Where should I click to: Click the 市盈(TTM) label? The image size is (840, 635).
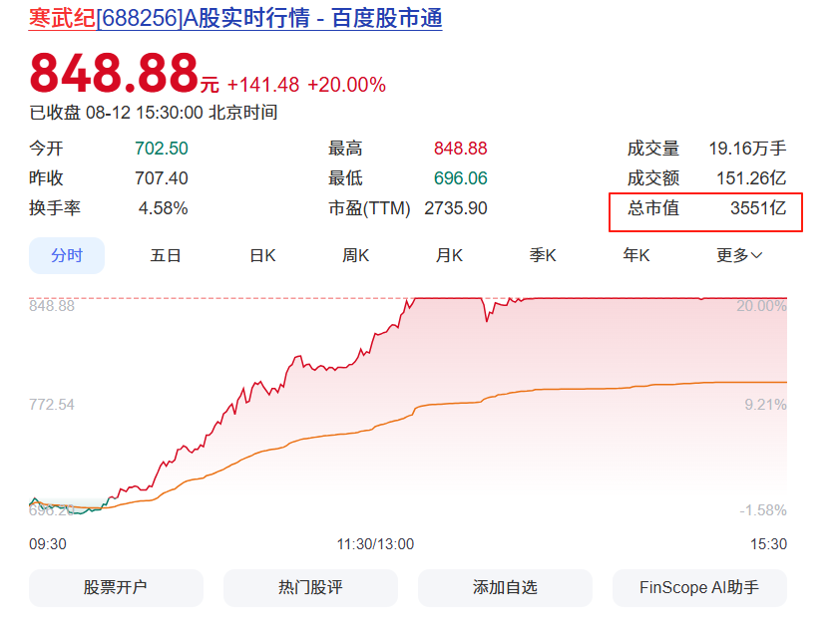pyautogui.click(x=369, y=208)
